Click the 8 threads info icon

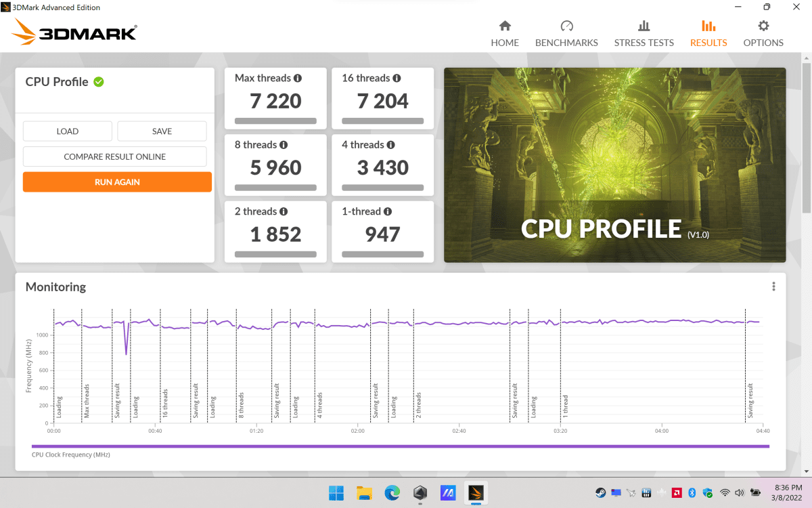pyautogui.click(x=284, y=145)
